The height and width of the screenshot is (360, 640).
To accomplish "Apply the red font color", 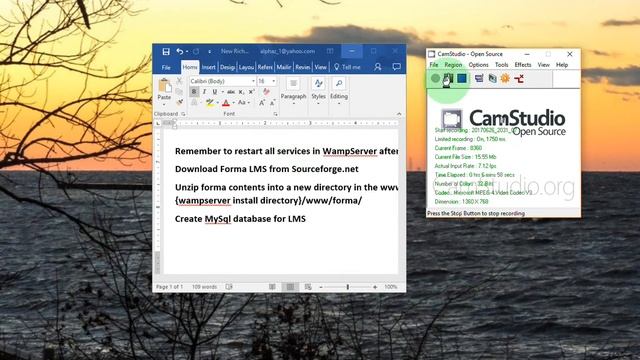I will tap(226, 103).
